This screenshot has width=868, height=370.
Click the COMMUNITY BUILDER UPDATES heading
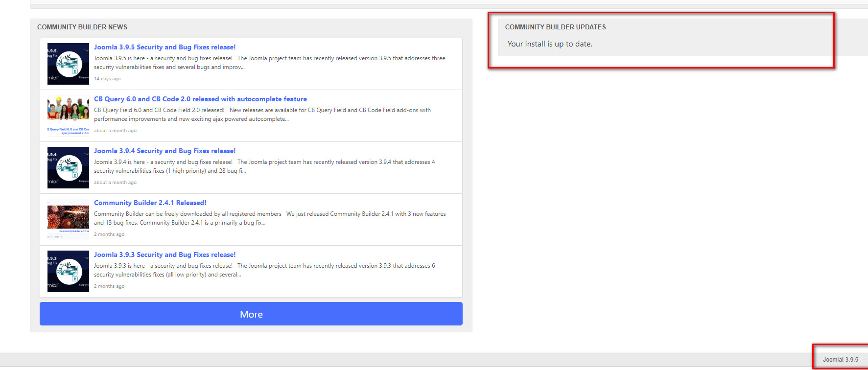click(556, 27)
